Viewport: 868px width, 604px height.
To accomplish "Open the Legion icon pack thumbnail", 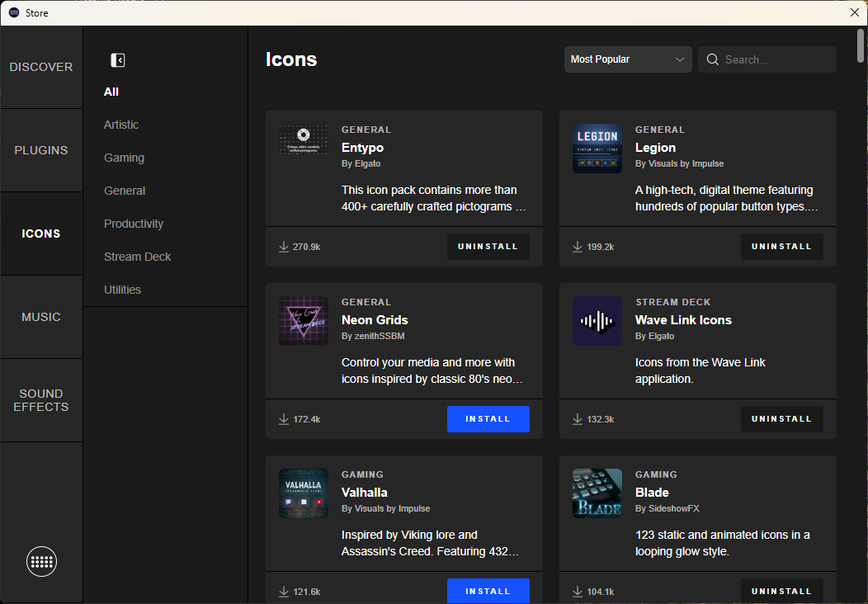I will point(597,149).
